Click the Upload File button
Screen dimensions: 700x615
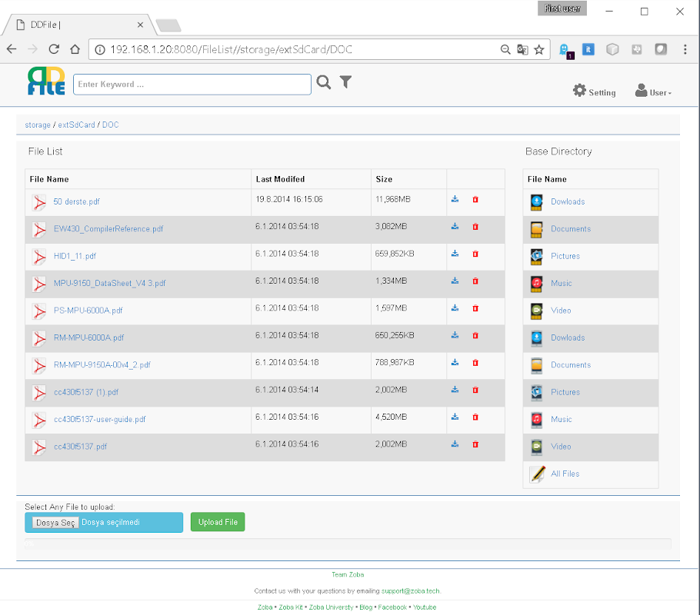(218, 523)
